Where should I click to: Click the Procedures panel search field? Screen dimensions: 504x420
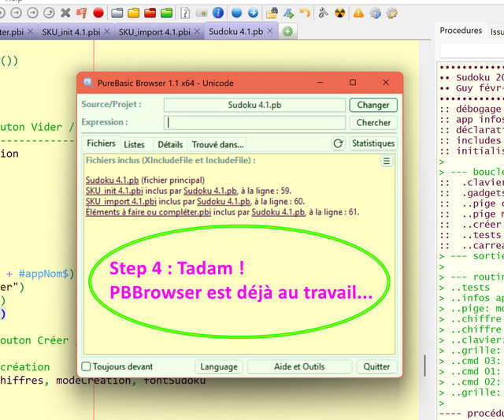coord(472,50)
